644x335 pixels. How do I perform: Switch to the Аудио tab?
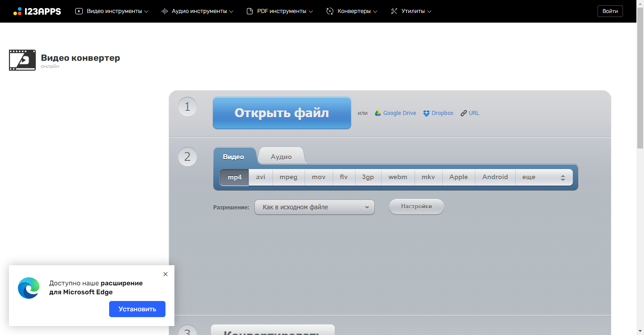(x=281, y=157)
